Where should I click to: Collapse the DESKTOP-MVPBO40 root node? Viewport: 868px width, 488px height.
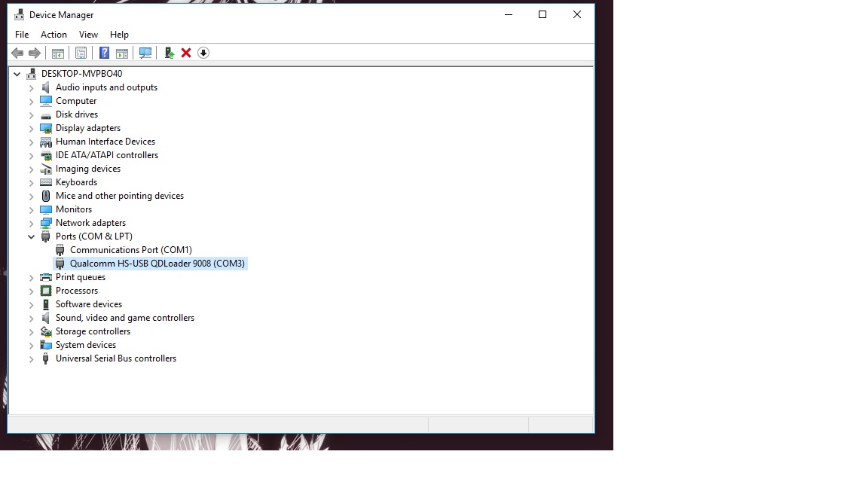pyautogui.click(x=17, y=74)
